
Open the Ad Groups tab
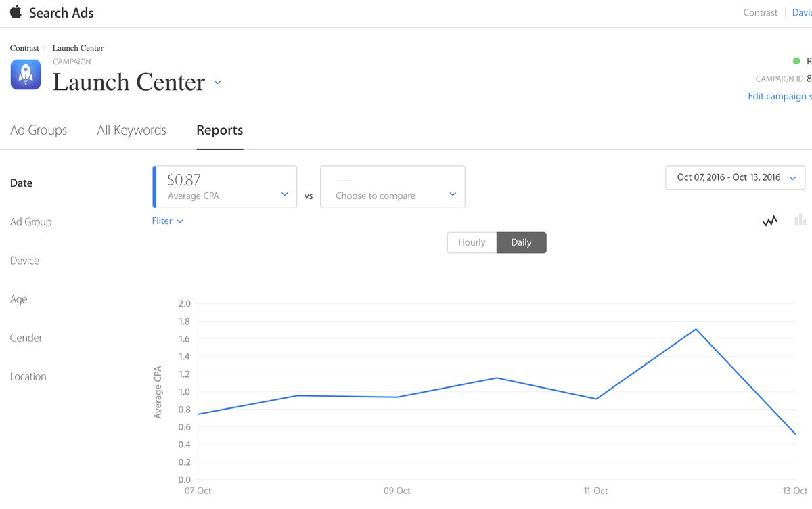(39, 130)
